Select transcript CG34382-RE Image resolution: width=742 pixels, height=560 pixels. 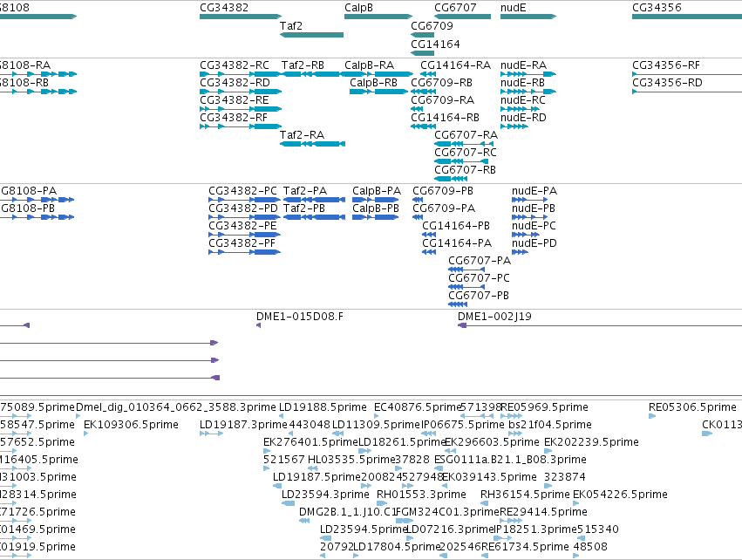click(235, 100)
